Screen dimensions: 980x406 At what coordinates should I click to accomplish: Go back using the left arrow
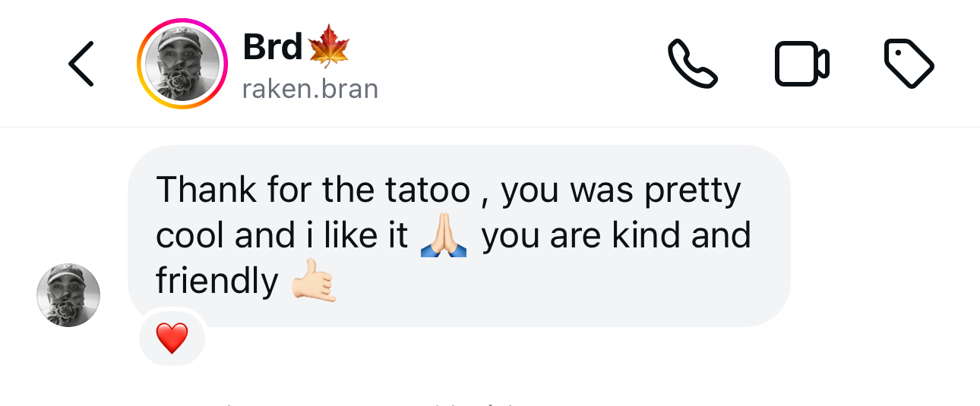[81, 64]
